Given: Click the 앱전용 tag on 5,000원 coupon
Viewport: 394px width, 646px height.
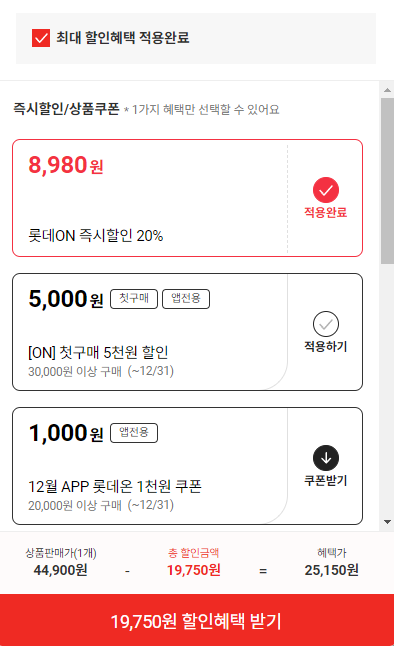Looking at the screenshot, I should point(186,299).
